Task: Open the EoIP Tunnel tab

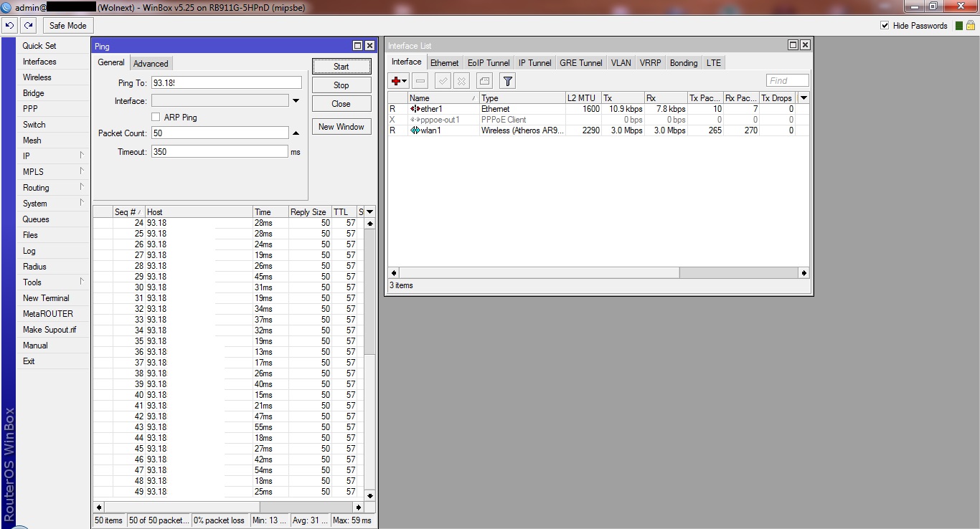Action: click(489, 63)
